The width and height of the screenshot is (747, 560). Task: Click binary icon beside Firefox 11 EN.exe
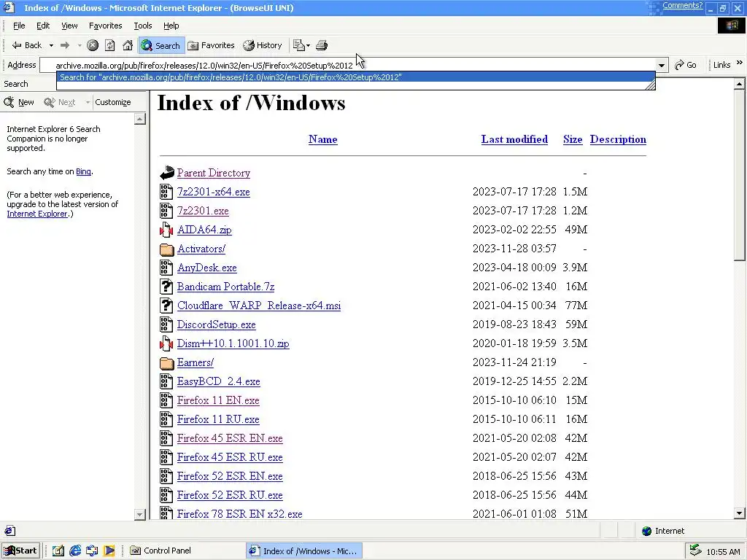pyautogui.click(x=166, y=400)
